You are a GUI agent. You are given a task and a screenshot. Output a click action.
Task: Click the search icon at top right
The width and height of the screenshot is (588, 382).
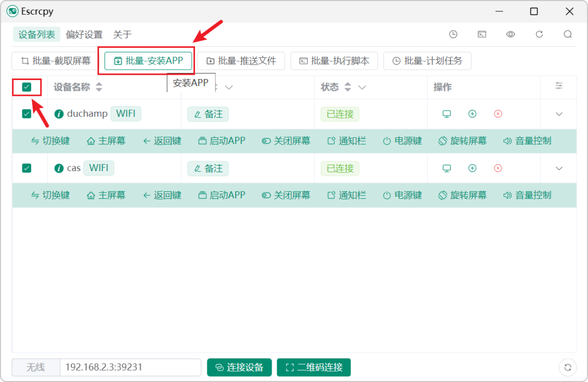coord(568,34)
